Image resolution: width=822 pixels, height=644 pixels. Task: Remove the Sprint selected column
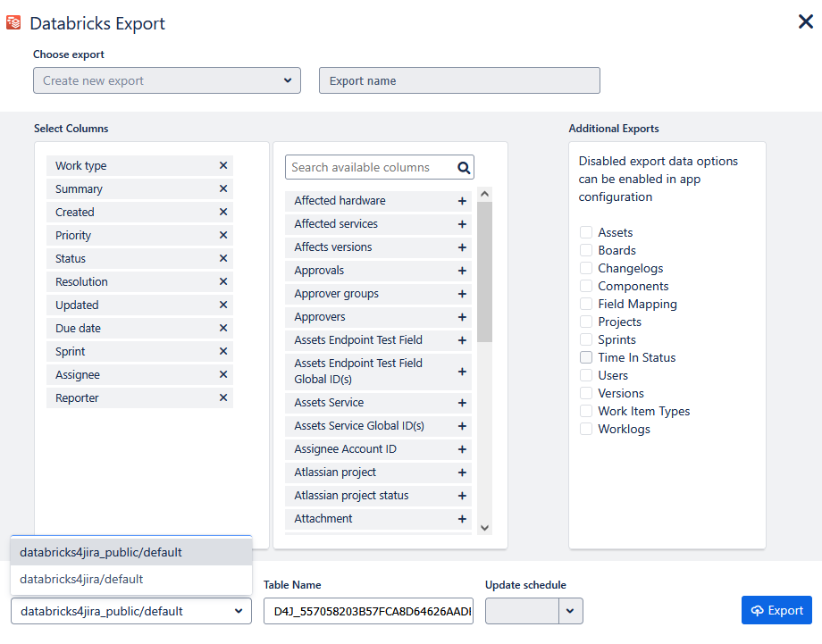click(x=223, y=352)
